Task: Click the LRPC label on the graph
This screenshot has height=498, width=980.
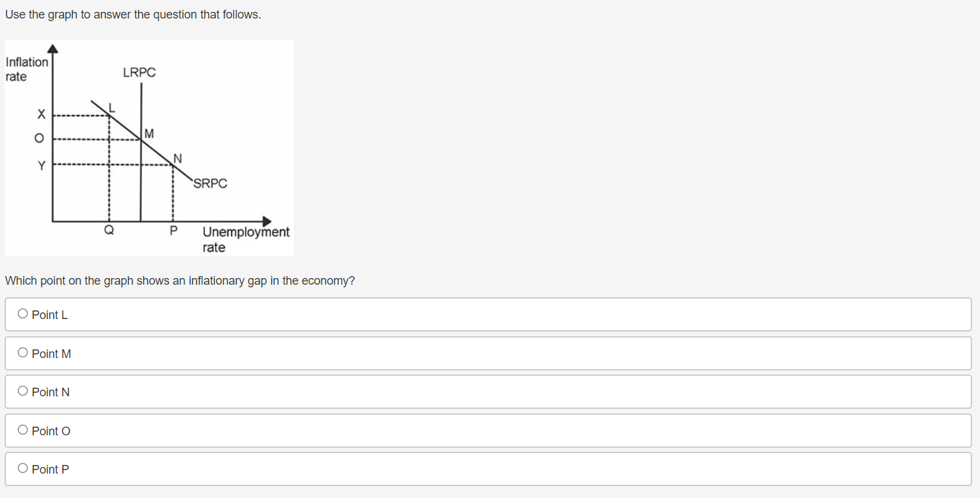Action: coord(139,73)
